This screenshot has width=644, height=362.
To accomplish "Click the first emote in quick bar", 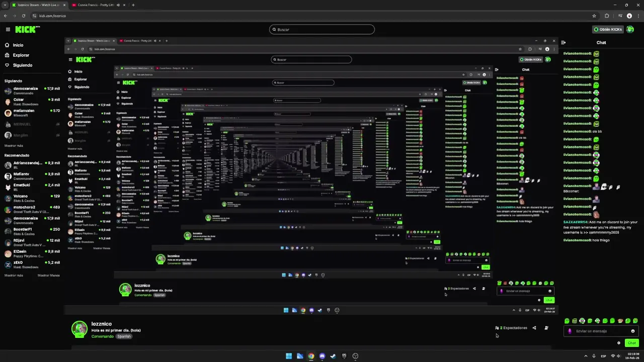I will pos(567,321).
